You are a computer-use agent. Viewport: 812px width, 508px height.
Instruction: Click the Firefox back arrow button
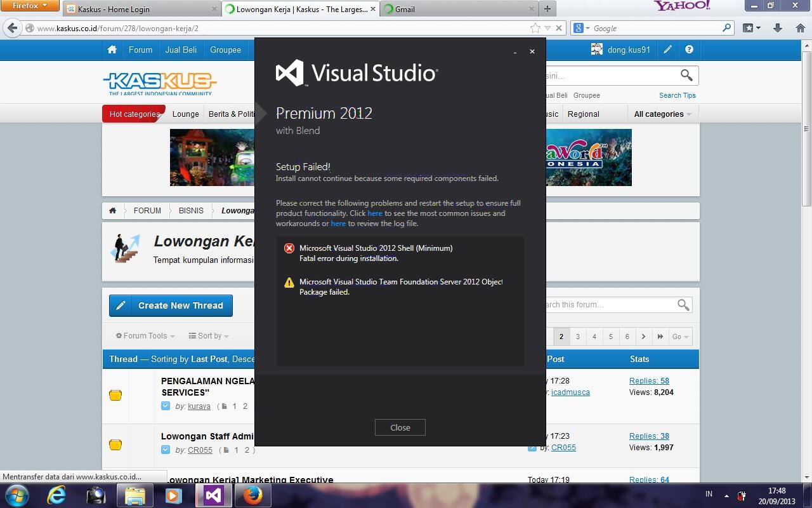(x=12, y=28)
